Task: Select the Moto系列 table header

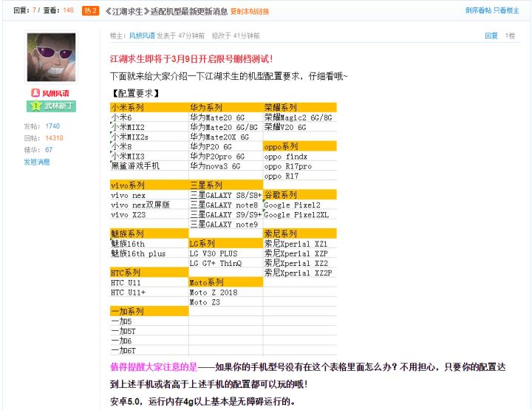Action: point(226,282)
